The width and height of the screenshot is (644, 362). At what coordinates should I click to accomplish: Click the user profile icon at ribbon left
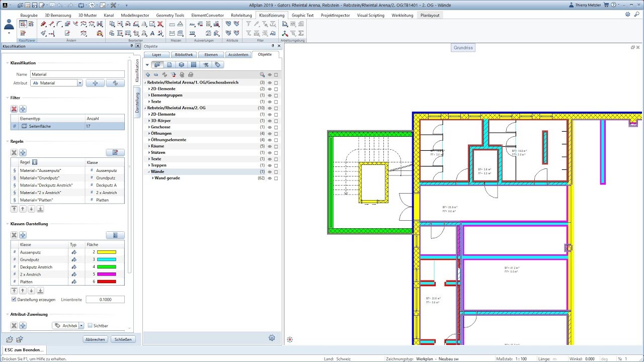(x=9, y=24)
